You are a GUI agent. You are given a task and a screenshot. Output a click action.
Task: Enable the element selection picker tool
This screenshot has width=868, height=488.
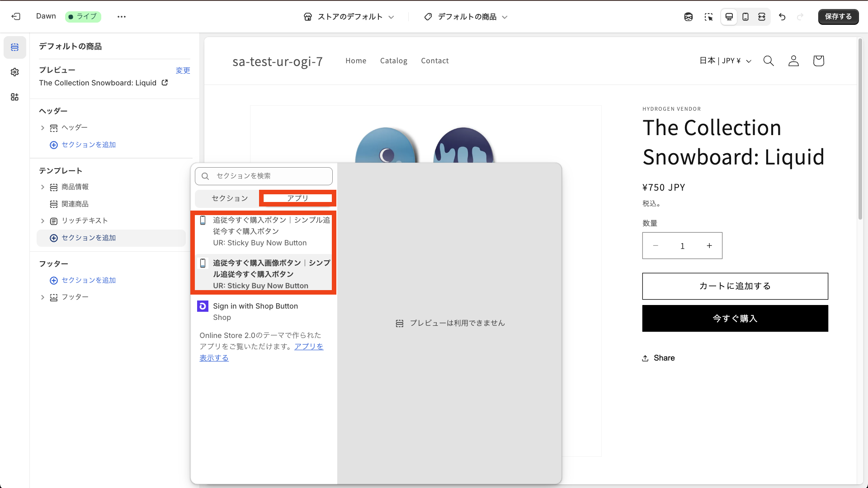[x=709, y=17]
